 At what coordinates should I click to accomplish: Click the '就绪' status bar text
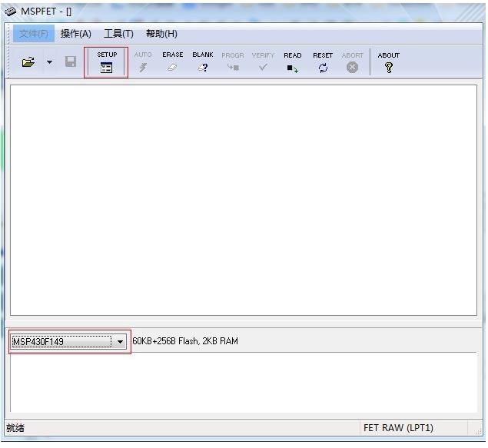(x=15, y=428)
